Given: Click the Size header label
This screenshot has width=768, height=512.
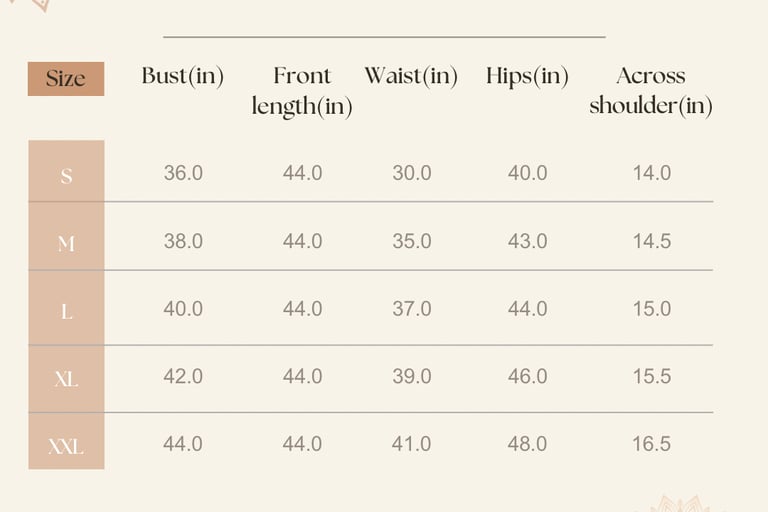Looking at the screenshot, I should (x=66, y=78).
